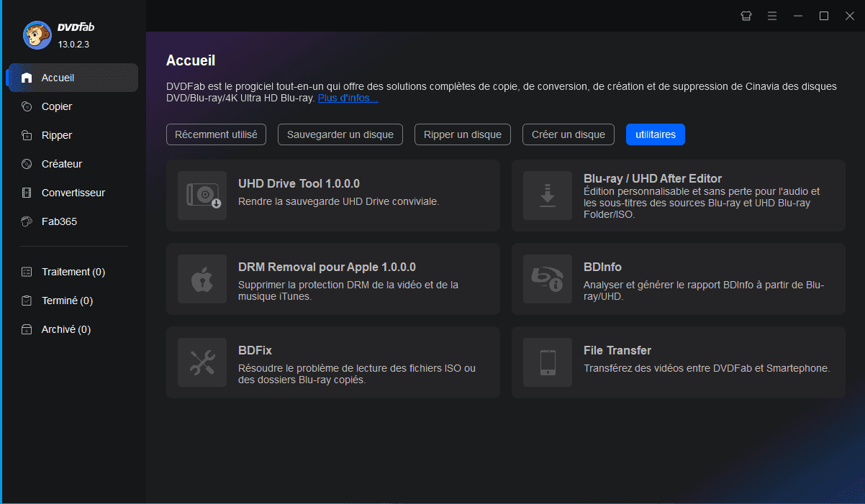Image resolution: width=865 pixels, height=504 pixels.
Task: Open the Fab365 section
Action: (72, 221)
